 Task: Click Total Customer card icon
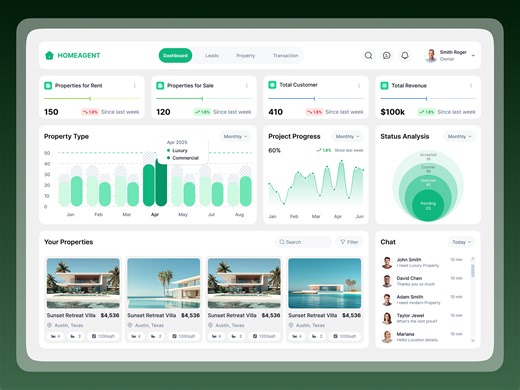tap(272, 85)
